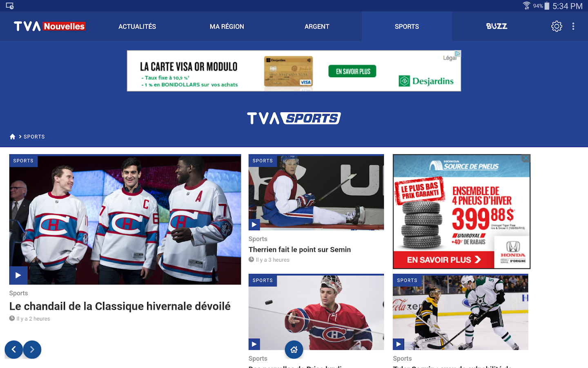588x368 pixels.
Task: Tap the floating home button
Action: pos(294,350)
